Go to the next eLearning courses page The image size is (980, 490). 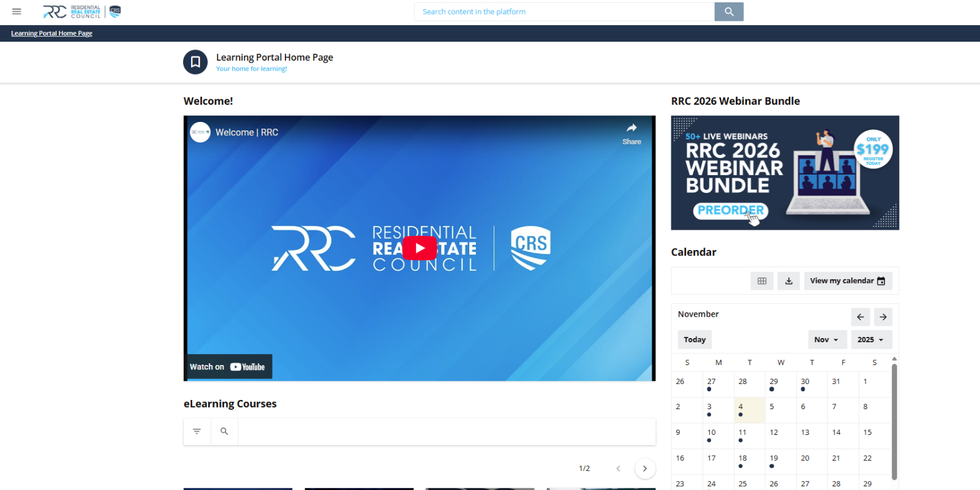pos(644,469)
